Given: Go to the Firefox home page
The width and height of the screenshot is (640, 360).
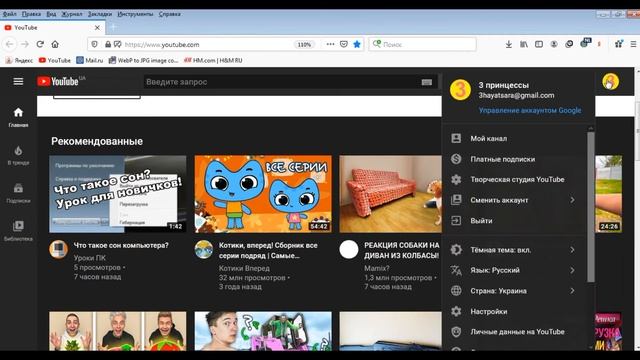Looking at the screenshot, I should pyautogui.click(x=55, y=44).
